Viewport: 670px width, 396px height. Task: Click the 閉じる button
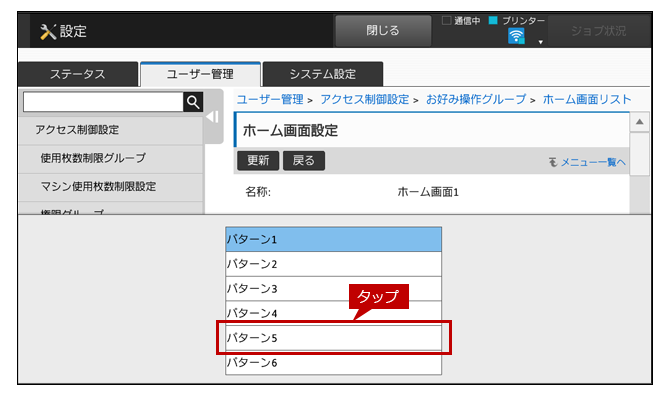383,30
